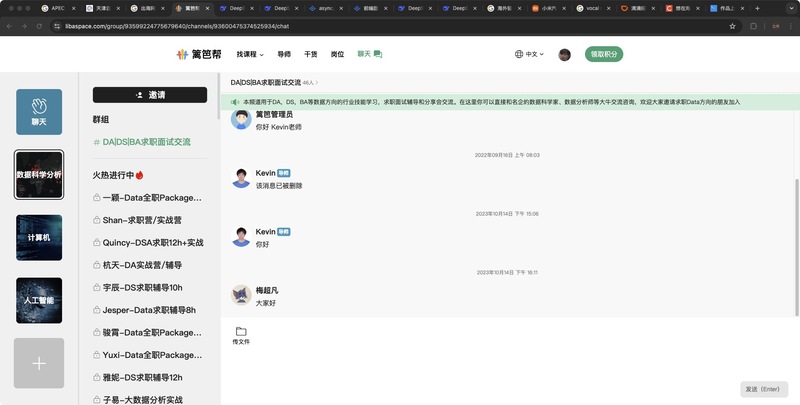Open the 计算机 community tile
The image size is (800, 405).
(x=39, y=238)
